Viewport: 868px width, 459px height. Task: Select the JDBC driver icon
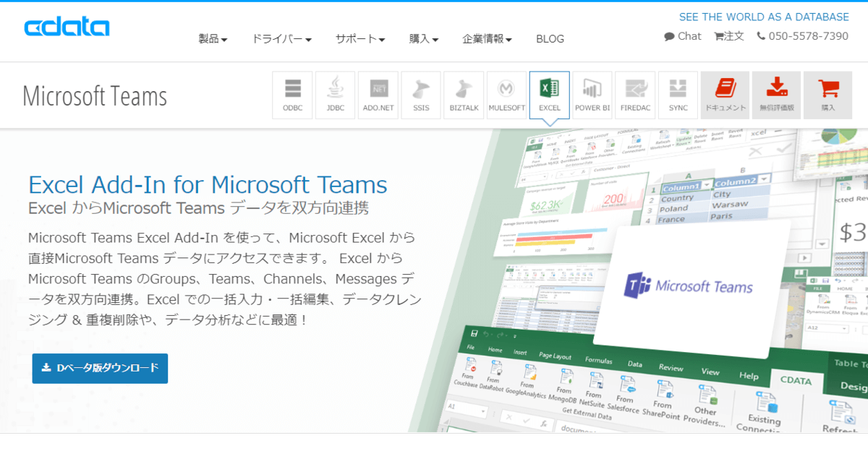(335, 95)
